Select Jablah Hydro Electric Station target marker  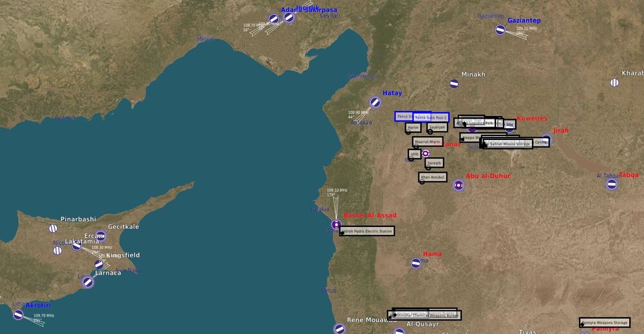342,233
